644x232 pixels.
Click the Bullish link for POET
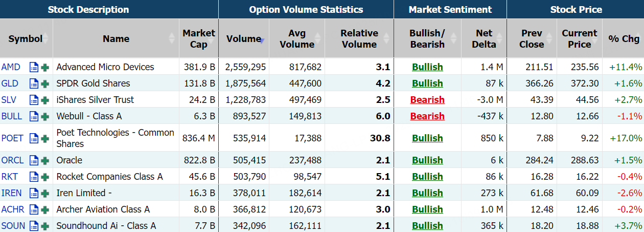(x=427, y=138)
